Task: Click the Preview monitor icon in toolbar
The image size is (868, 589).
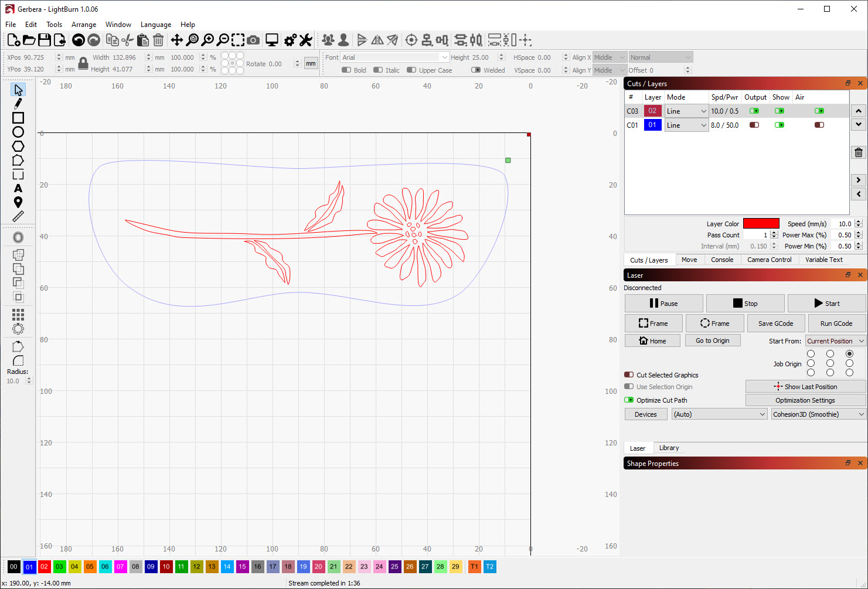Action: coord(272,40)
